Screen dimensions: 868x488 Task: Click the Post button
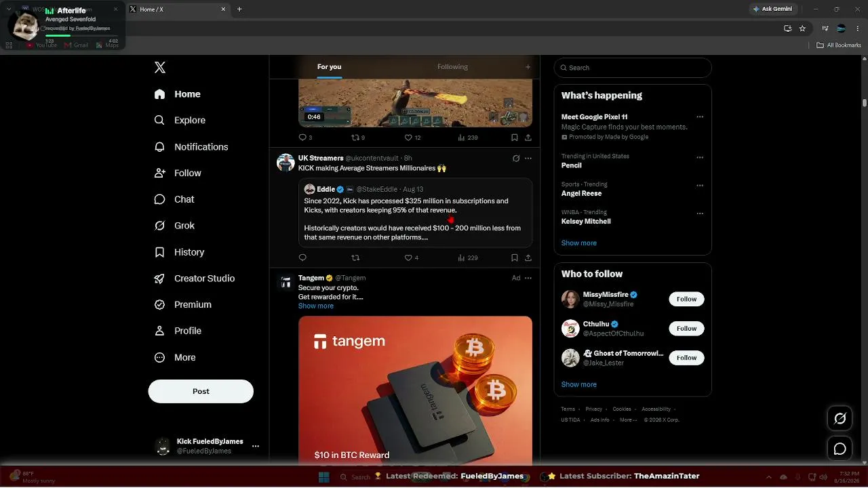click(201, 391)
